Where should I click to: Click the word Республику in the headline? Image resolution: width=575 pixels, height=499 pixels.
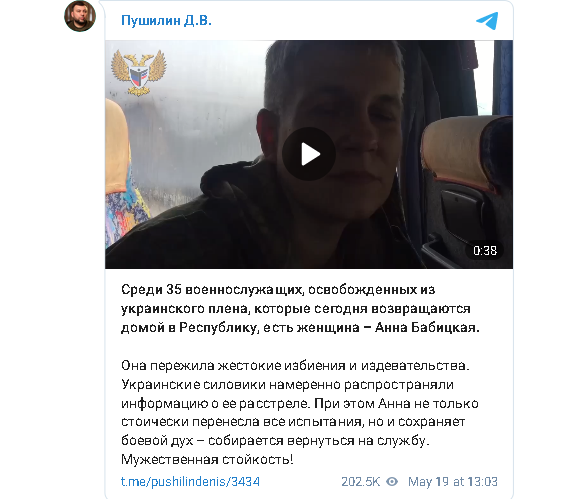(x=219, y=328)
